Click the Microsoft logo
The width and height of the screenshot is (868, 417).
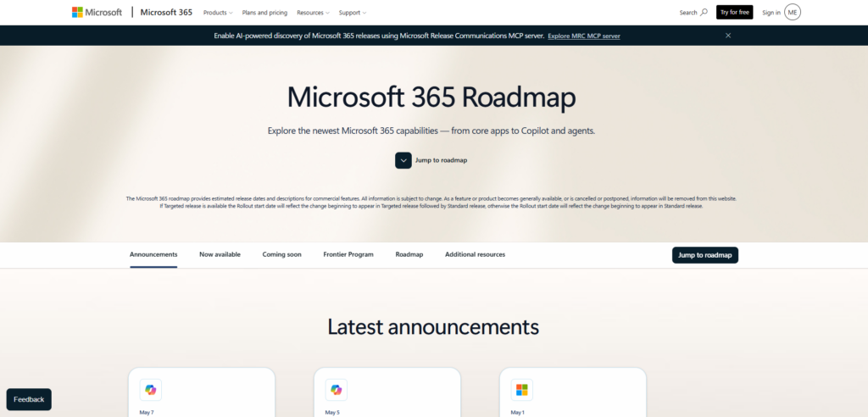97,12
